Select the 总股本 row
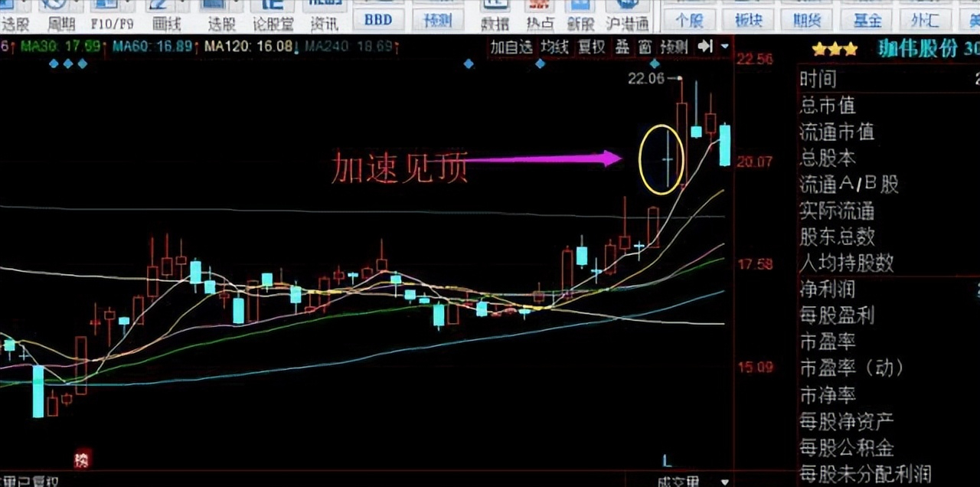 click(889, 158)
